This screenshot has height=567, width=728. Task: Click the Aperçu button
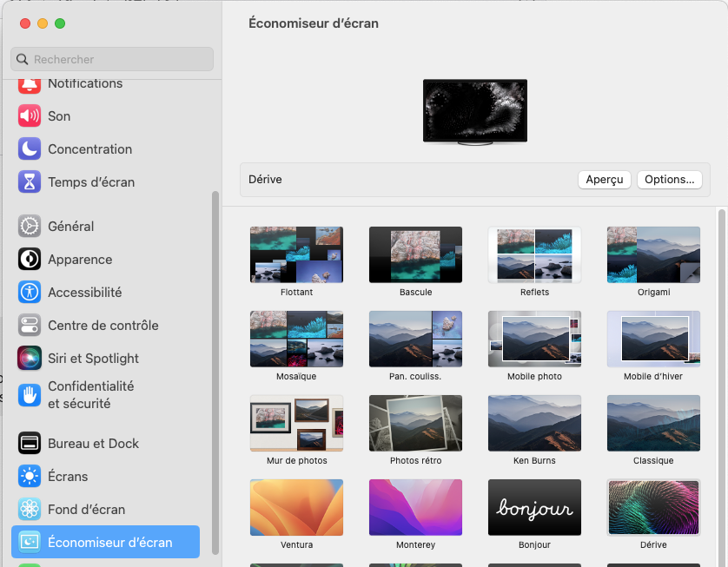click(605, 180)
